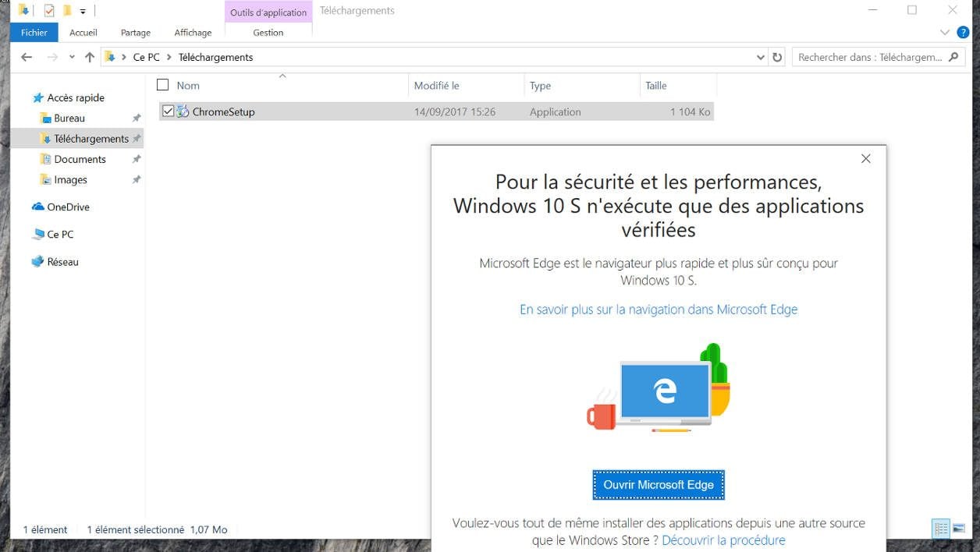This screenshot has height=552, width=980.
Task: Click the 1 104 Ko size cell
Action: 690,111
